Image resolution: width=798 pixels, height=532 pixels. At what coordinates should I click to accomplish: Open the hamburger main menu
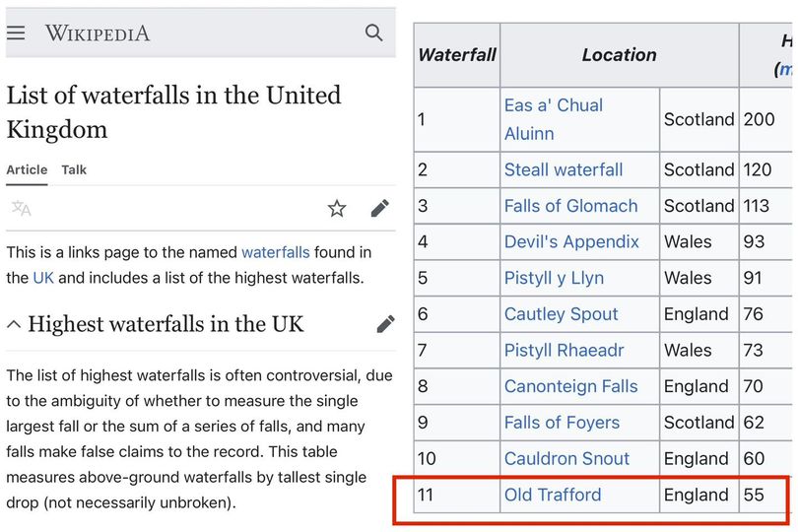pyautogui.click(x=16, y=33)
